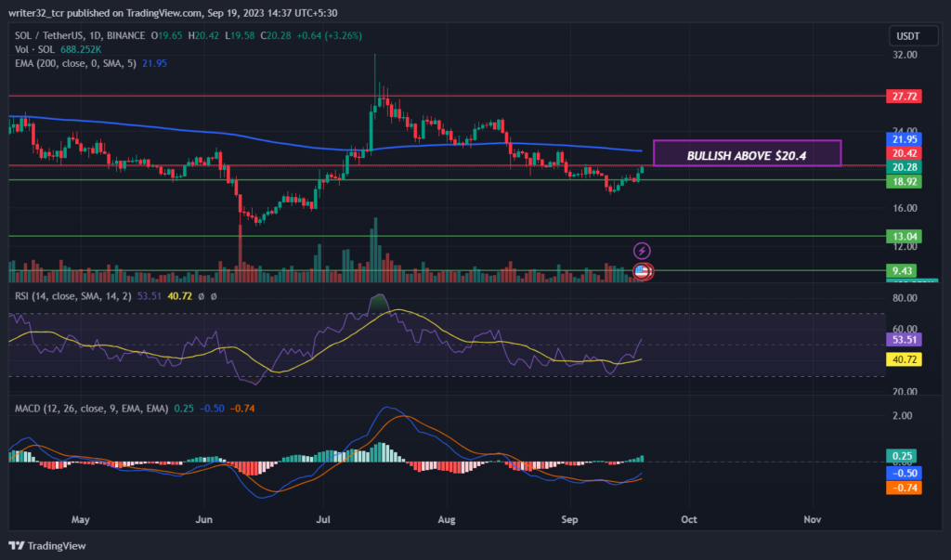This screenshot has width=951, height=560.
Task: Click the TradingView logo at bottom left
Action: tap(47, 545)
